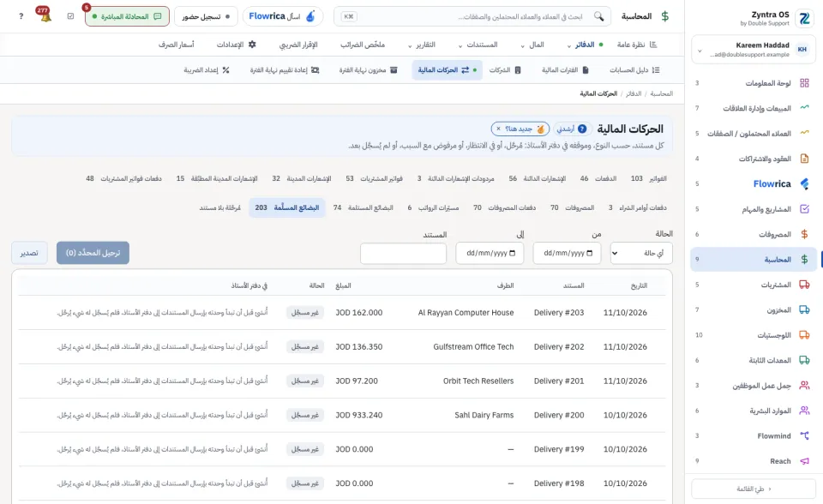Click the global search input field

pyautogui.click(x=472, y=16)
